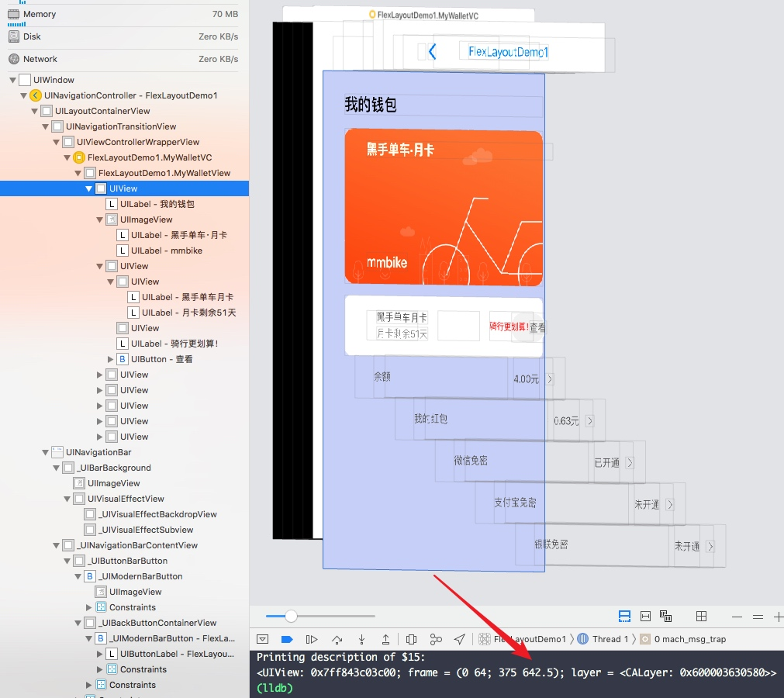Screen dimensions: 784x698
Task: Click the actual size equals icon
Action: [x=758, y=617]
